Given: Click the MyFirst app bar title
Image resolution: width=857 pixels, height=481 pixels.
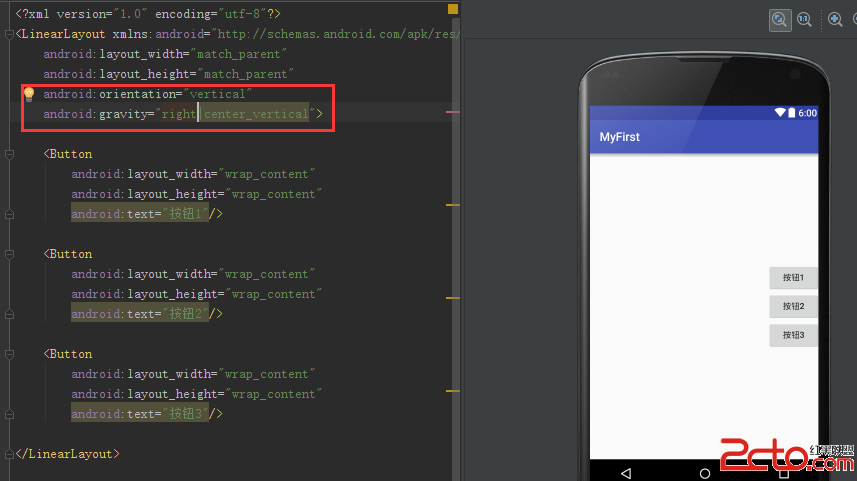Looking at the screenshot, I should coord(619,137).
